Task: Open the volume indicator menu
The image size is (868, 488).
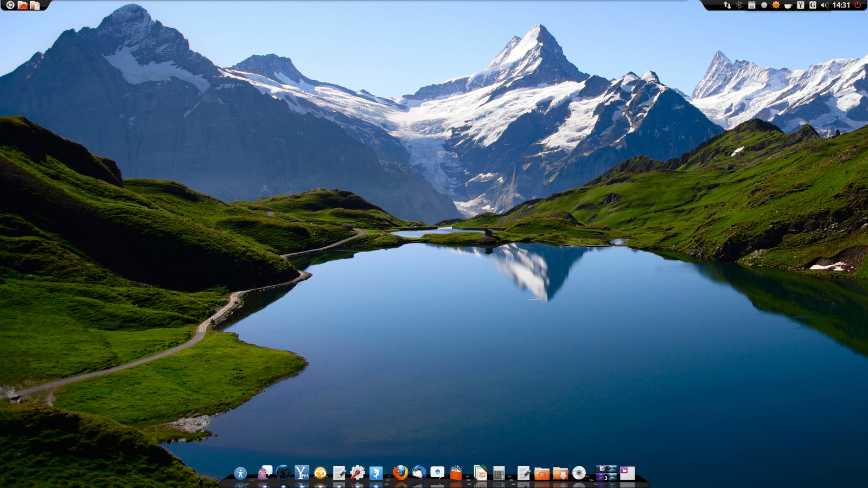Action: click(825, 7)
